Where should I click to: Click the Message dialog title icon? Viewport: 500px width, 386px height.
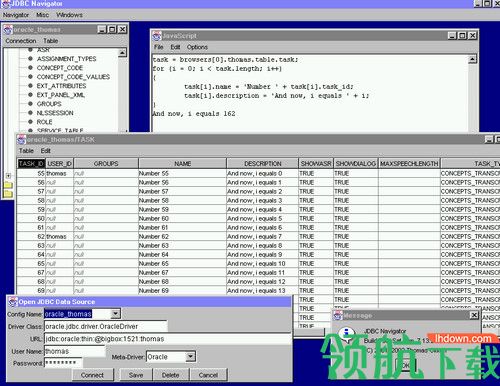tap(338, 315)
